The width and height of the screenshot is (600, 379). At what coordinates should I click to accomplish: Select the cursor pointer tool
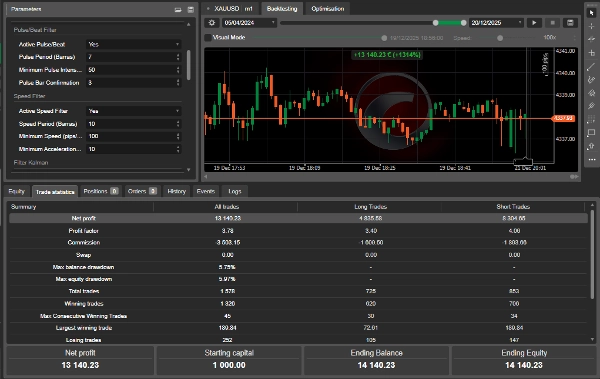click(592, 13)
